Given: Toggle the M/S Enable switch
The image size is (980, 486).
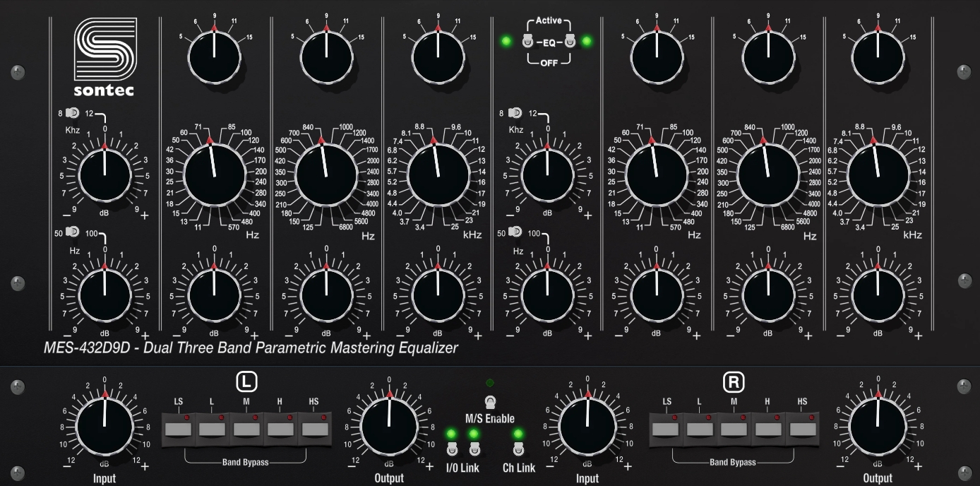Looking at the screenshot, I should pos(489,403).
